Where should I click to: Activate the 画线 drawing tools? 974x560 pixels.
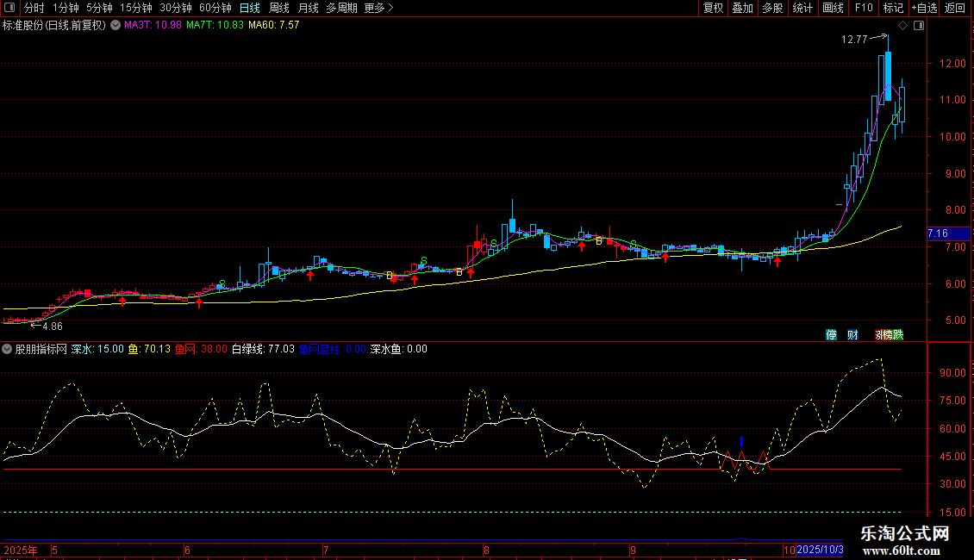coord(833,8)
